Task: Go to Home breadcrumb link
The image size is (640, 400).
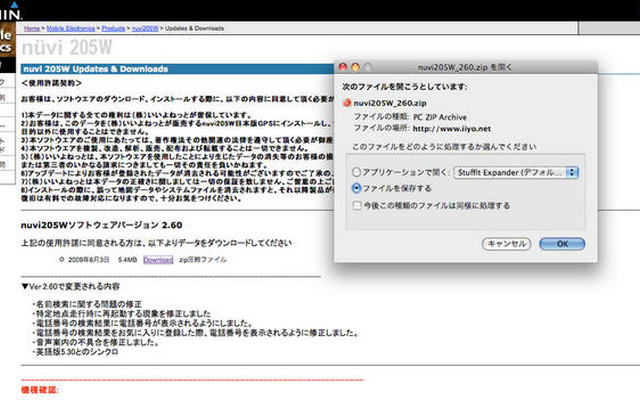Action: coord(32,29)
